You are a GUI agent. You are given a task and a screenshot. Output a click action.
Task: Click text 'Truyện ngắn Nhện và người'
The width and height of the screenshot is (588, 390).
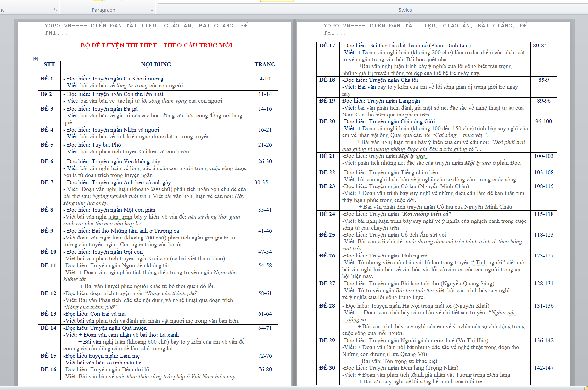(x=126, y=130)
